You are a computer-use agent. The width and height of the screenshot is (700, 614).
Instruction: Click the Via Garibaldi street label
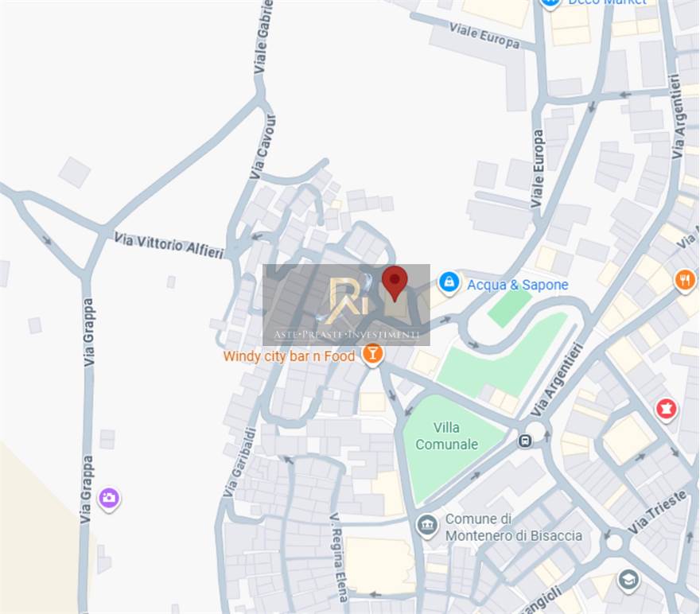pos(239,463)
